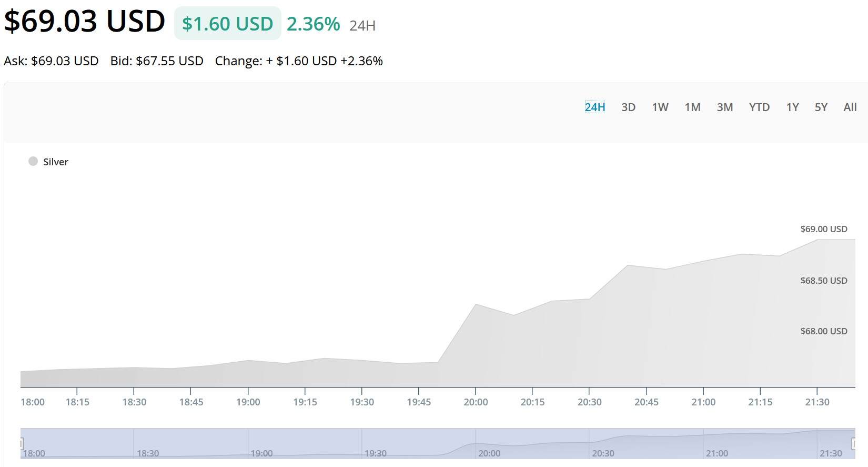Click the 20:45 x-axis time label
Viewport: 868px width, 467px height.
(x=647, y=402)
